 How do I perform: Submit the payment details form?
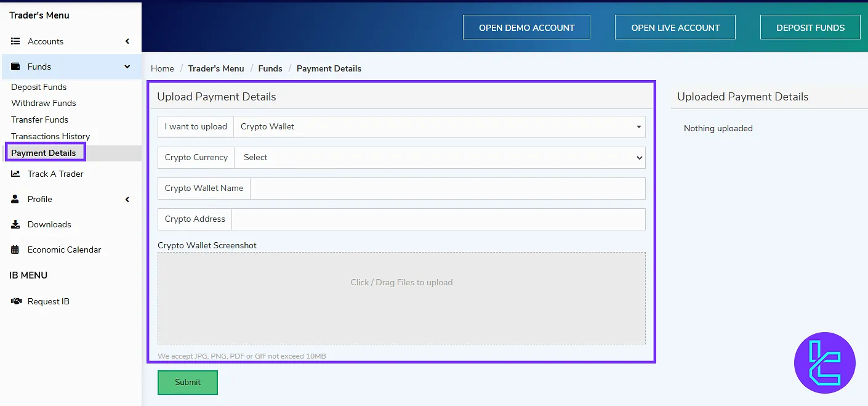pyautogui.click(x=188, y=382)
